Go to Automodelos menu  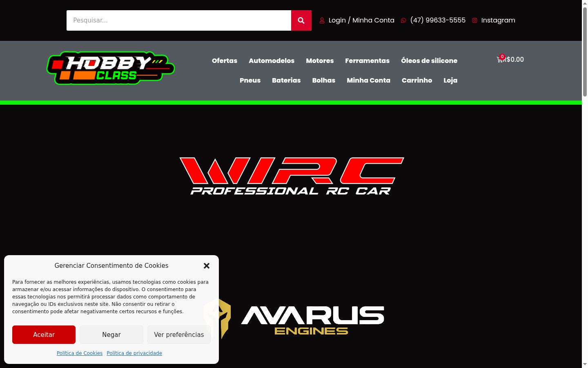(x=272, y=61)
